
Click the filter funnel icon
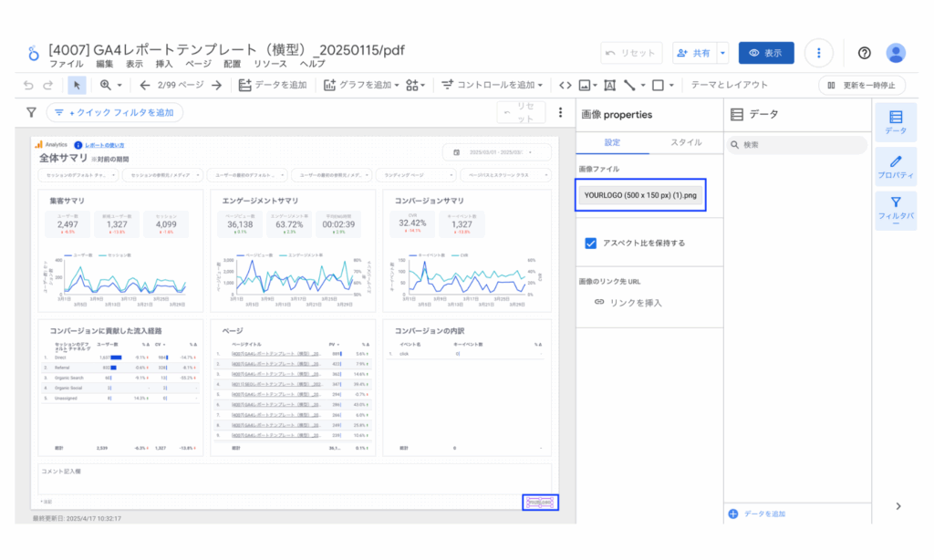click(31, 112)
